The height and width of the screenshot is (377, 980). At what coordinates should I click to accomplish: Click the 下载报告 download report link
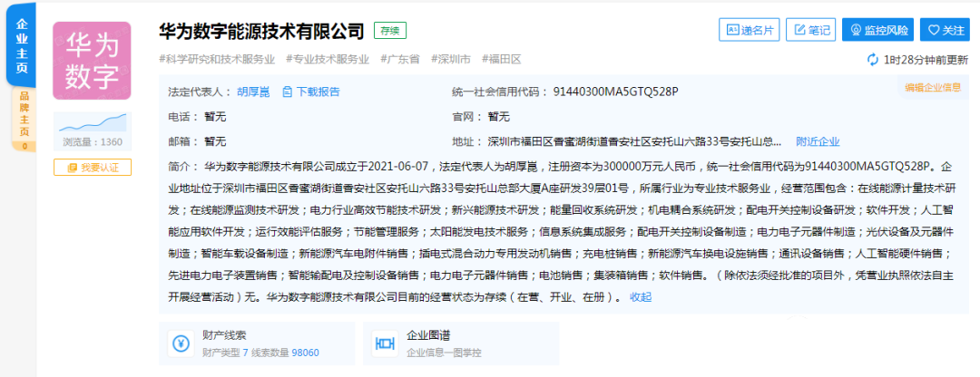[311, 92]
